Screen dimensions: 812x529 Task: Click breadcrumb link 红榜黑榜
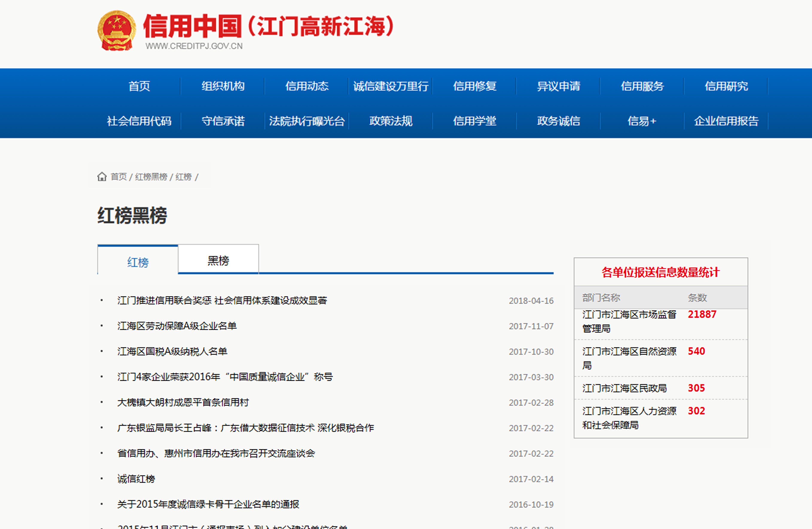(x=151, y=177)
